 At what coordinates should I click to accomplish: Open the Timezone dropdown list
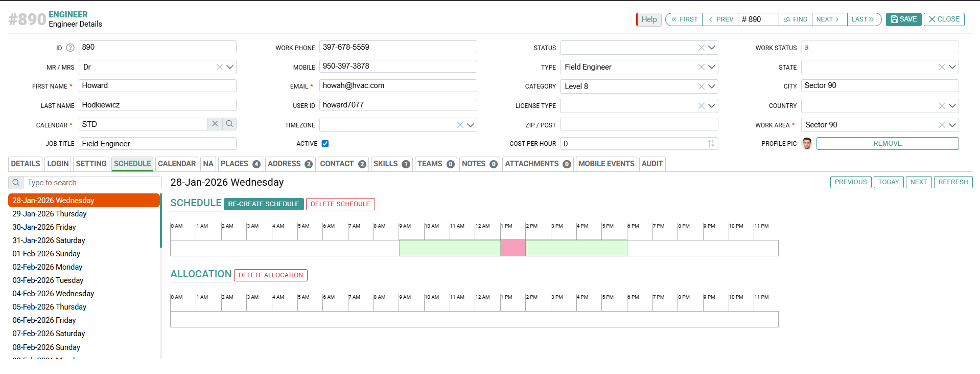[471, 125]
